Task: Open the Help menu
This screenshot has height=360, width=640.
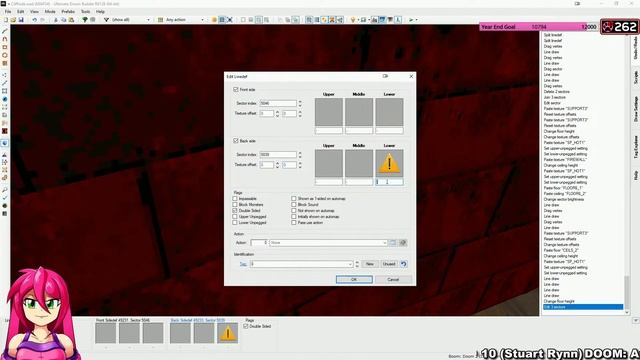Action: tap(100, 11)
